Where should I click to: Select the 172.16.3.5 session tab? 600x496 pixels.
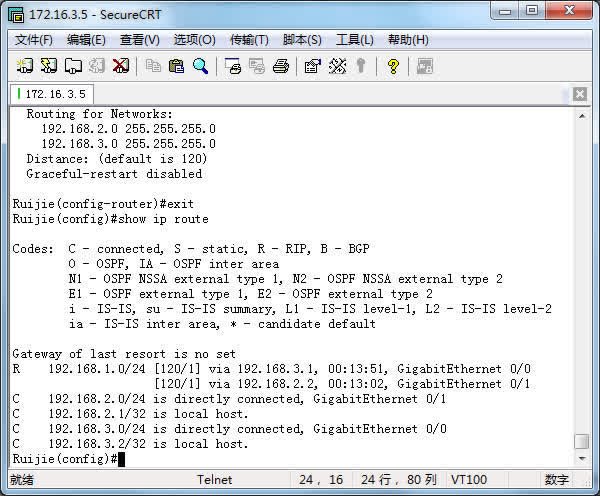tap(54, 93)
